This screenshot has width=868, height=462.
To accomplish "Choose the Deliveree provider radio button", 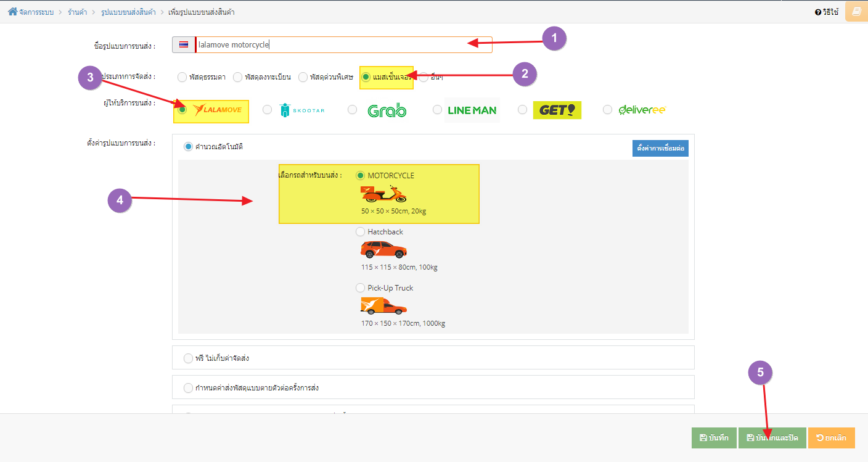I will tap(607, 110).
